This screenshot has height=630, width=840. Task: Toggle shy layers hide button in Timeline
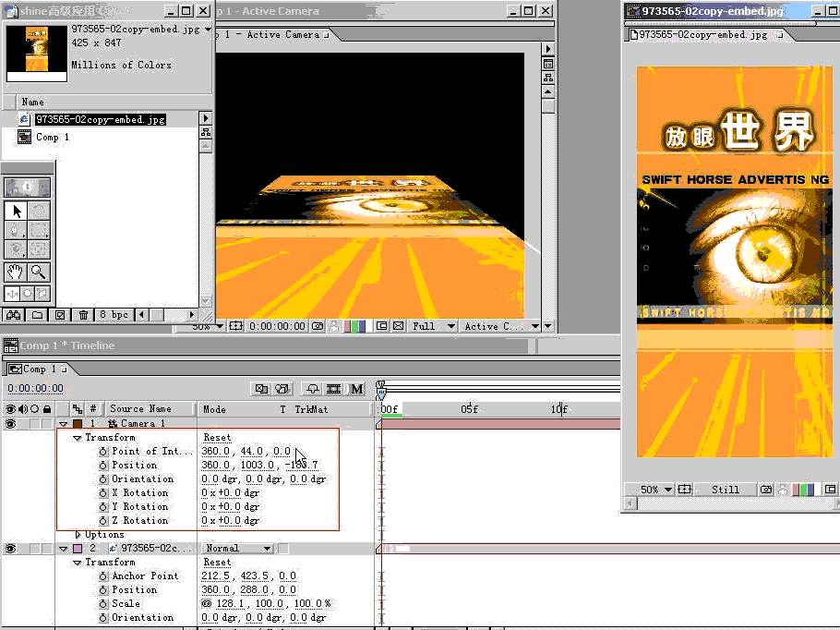tap(313, 389)
